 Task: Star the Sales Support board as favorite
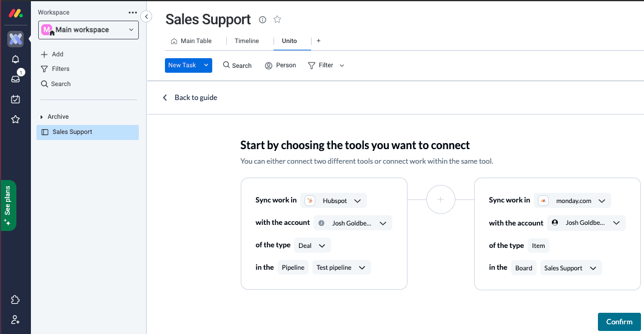[277, 19]
